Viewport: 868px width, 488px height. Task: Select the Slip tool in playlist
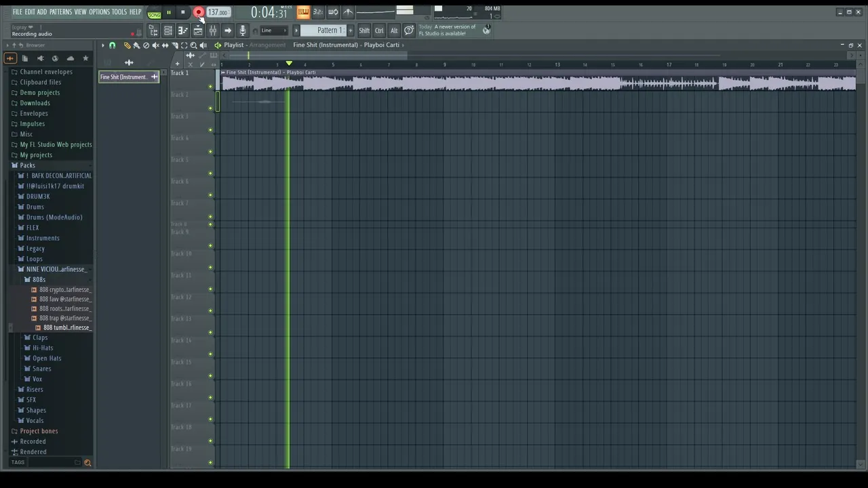pos(165,45)
